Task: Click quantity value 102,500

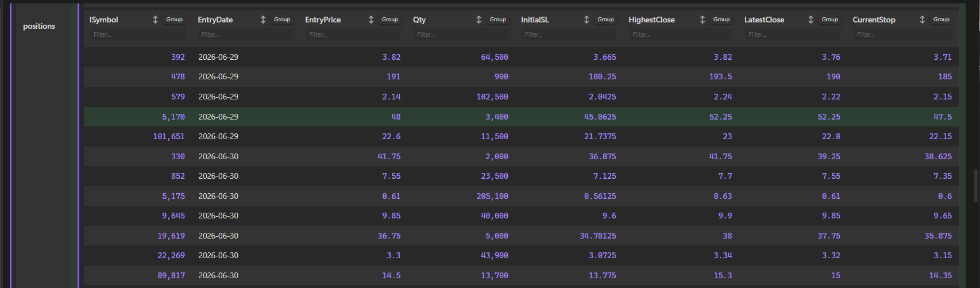Action: pos(492,97)
